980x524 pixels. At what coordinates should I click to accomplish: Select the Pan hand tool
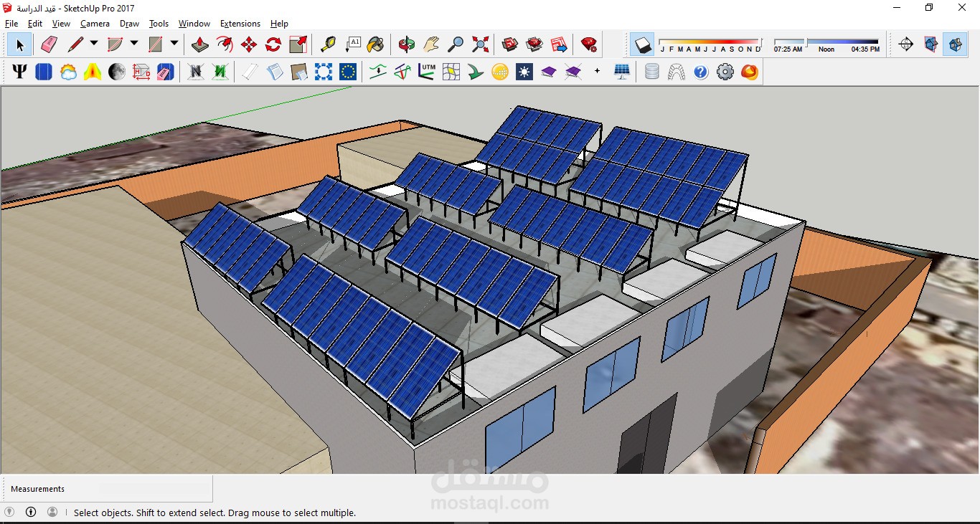click(x=431, y=44)
